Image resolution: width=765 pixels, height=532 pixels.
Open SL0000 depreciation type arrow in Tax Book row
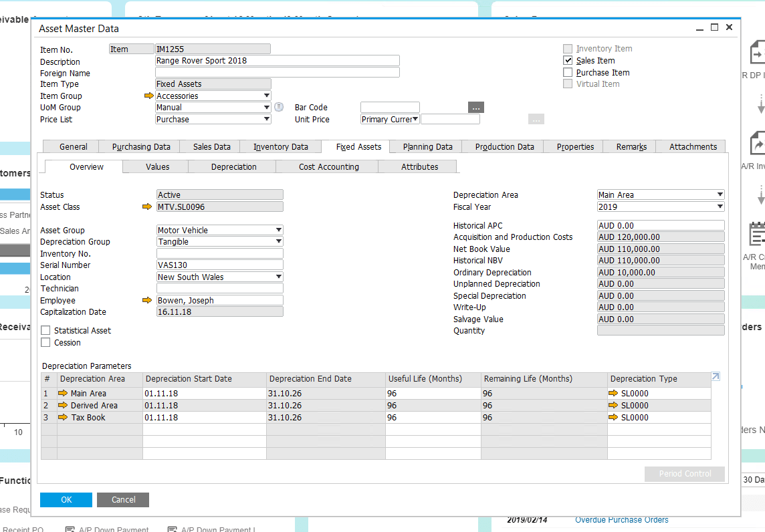coord(613,418)
